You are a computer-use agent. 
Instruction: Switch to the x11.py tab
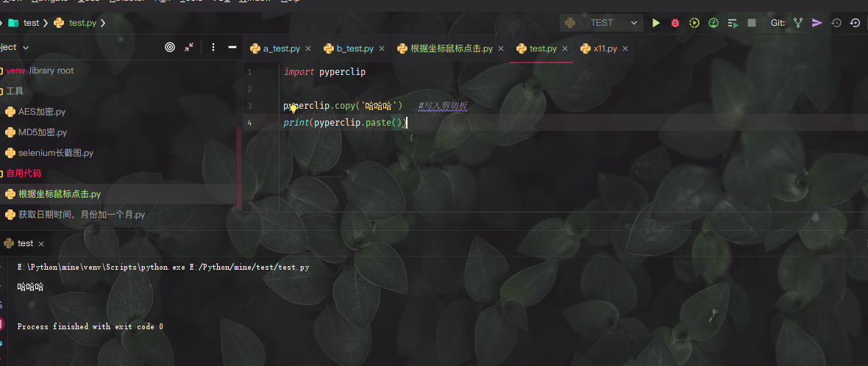[x=605, y=49]
